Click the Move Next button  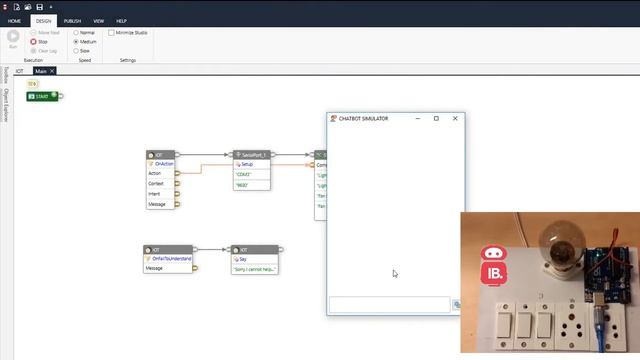click(x=45, y=33)
